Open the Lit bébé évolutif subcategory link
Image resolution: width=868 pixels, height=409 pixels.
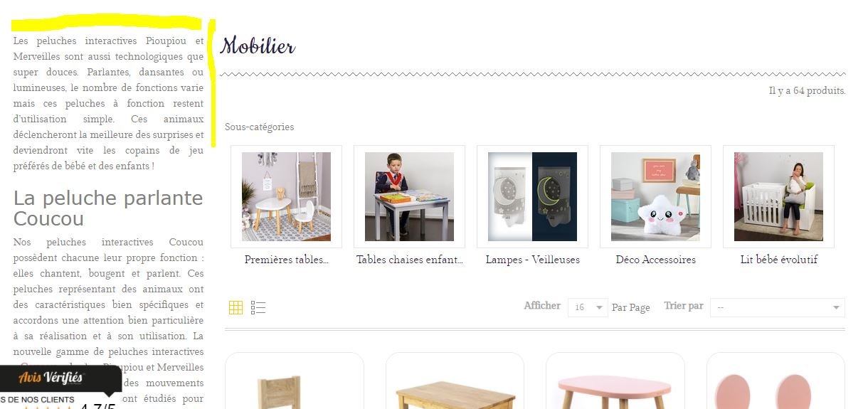click(x=778, y=260)
